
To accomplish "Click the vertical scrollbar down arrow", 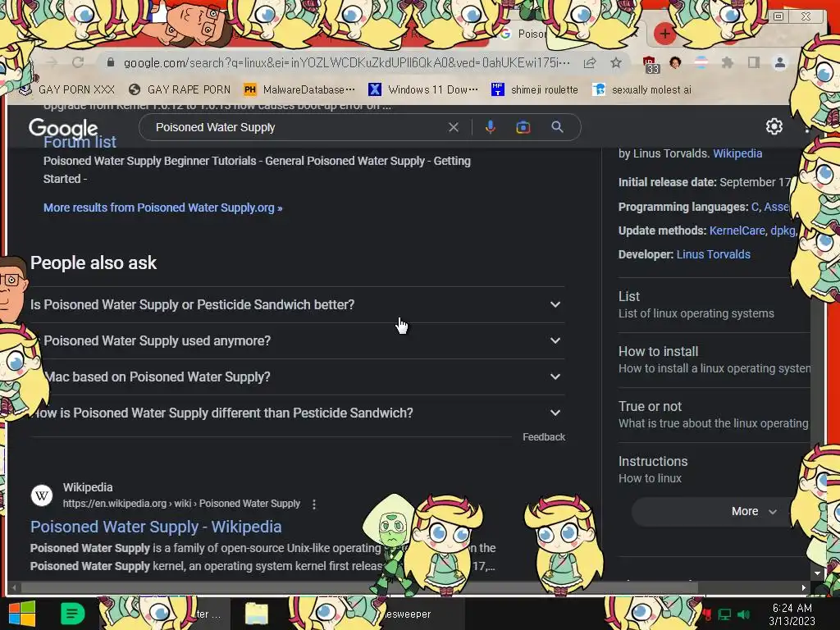I will coord(818,573).
